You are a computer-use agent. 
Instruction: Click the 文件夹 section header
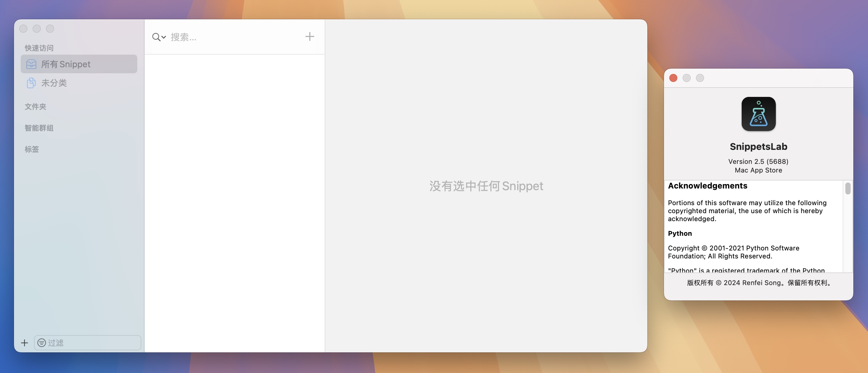35,107
